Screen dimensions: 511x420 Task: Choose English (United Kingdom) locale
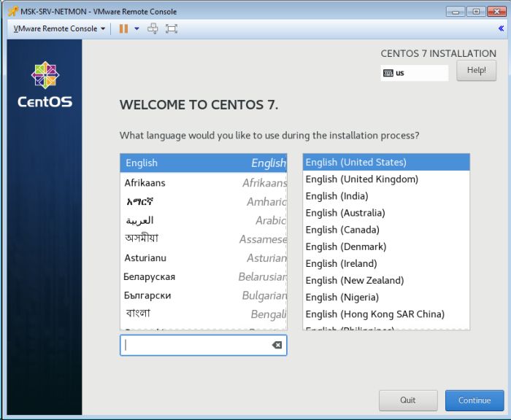(386, 179)
